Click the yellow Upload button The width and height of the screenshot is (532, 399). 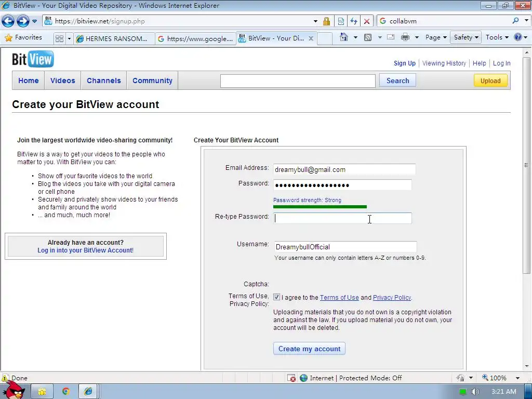[x=490, y=81]
